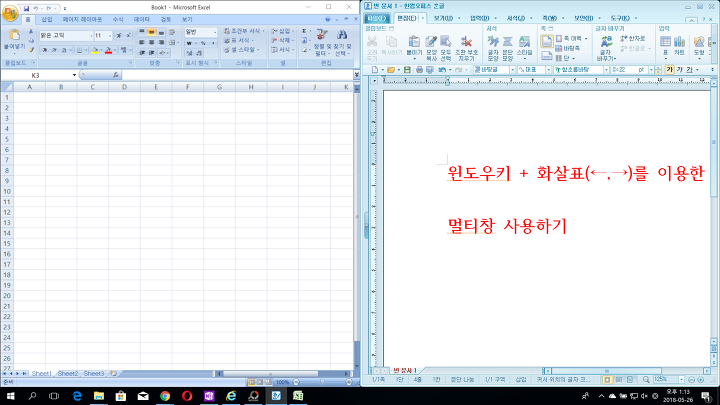Click the Excel Find and Select binoculars icon
This screenshot has height=405, width=720.
coord(342,43)
